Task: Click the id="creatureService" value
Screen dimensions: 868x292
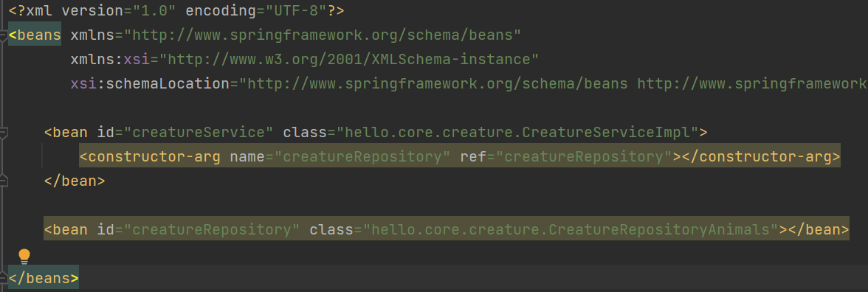Action: (x=199, y=132)
